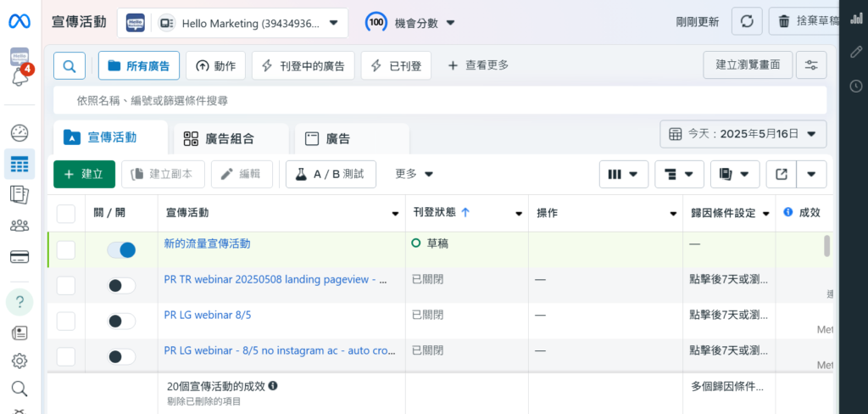This screenshot has width=868, height=414.
Task: Expand the 今天 date range dropdown
Action: click(x=743, y=134)
